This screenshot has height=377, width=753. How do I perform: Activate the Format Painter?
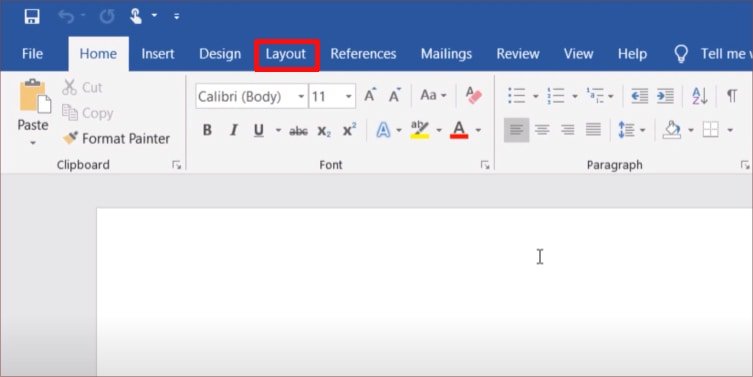click(x=116, y=139)
